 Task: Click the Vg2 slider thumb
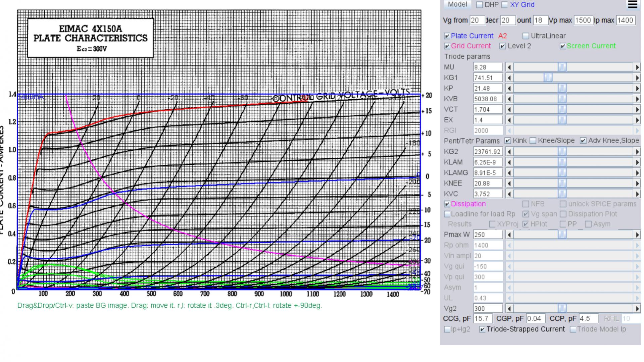[562, 309]
